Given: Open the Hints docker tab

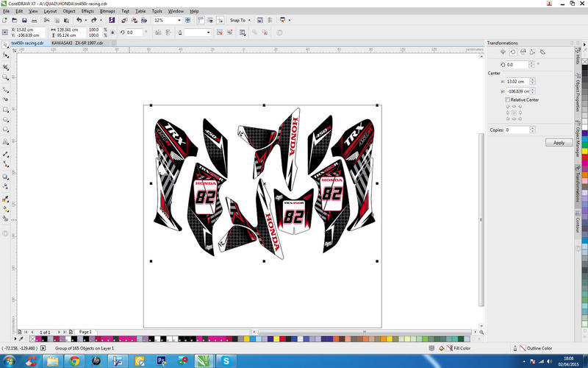Looking at the screenshot, I should point(578,57).
